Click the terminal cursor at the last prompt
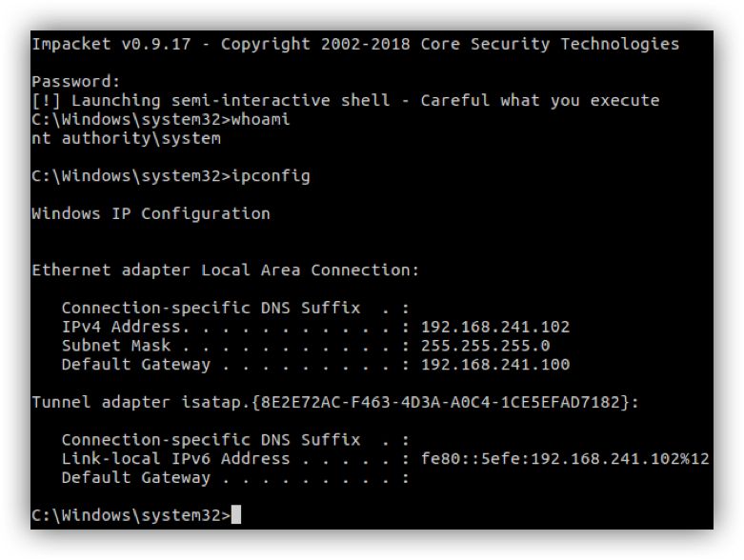Screen dimensions: 744x560 236,515
